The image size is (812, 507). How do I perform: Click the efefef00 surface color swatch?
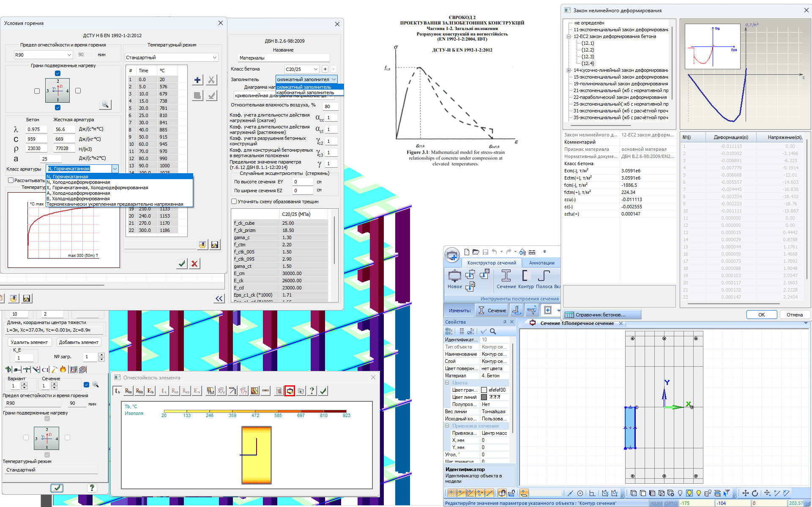484,390
